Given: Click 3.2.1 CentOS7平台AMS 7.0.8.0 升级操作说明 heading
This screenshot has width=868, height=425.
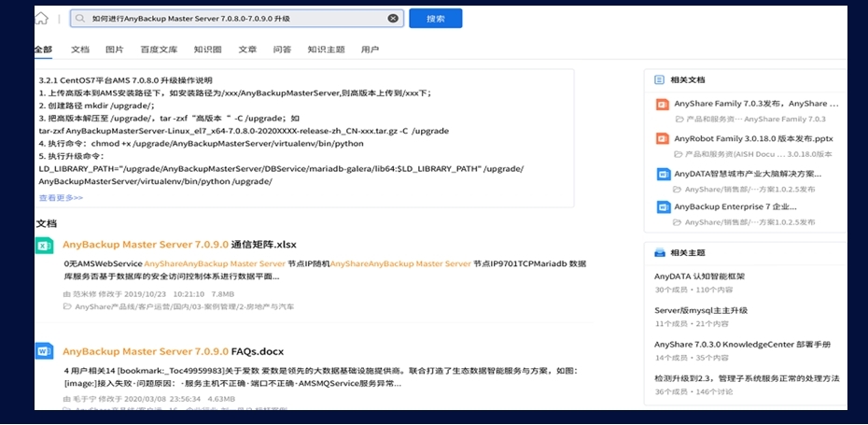Looking at the screenshot, I should coord(126,80).
